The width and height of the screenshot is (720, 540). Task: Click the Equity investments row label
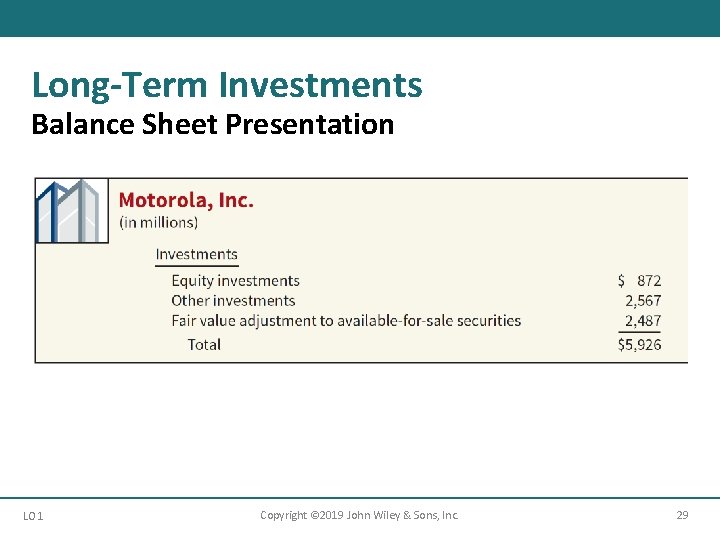coord(236,281)
